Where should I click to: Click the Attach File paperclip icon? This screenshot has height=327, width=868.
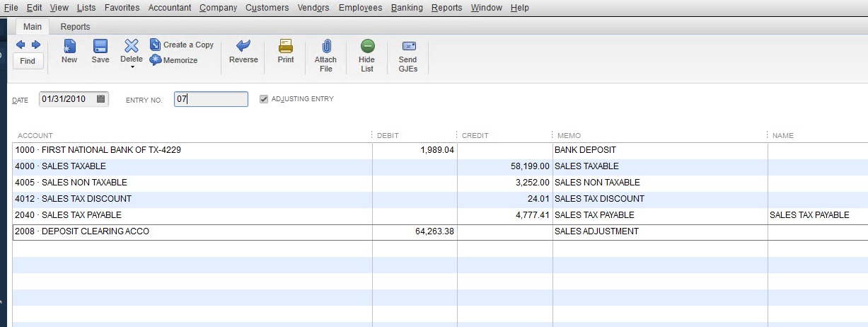tap(325, 47)
